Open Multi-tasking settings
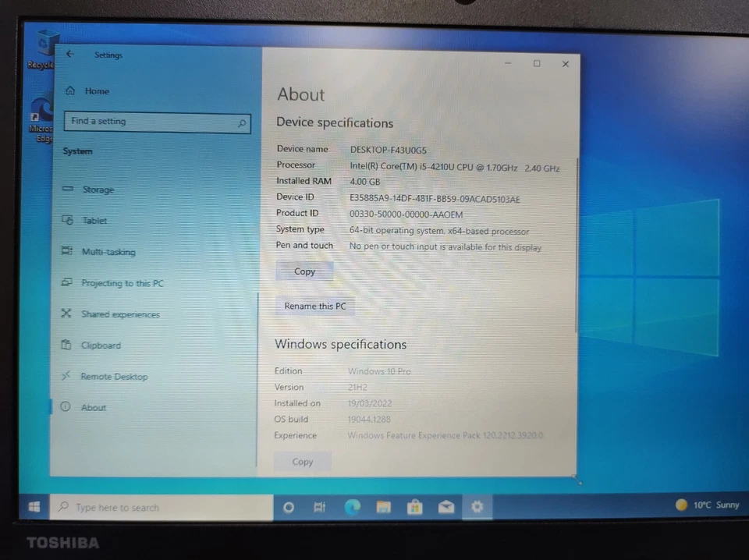 108,252
